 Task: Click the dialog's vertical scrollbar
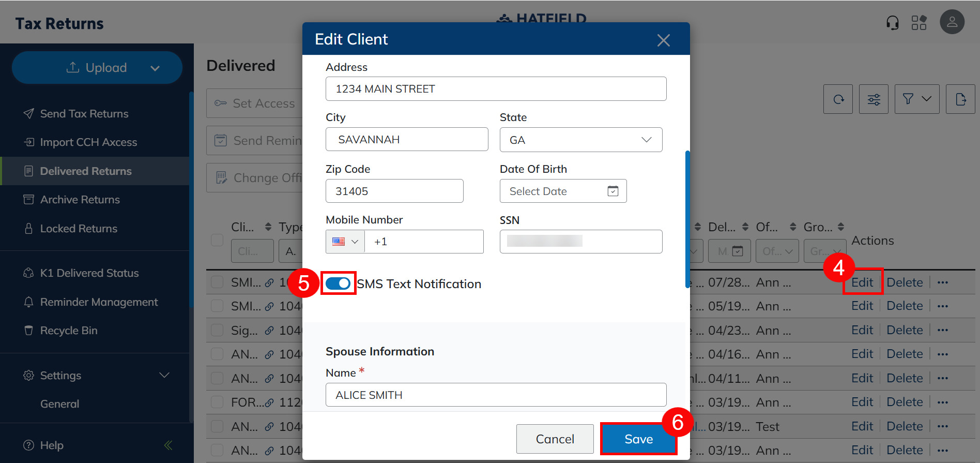coord(687,217)
